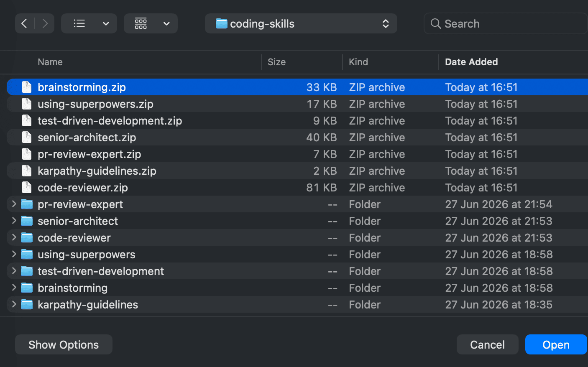This screenshot has height=367, width=588.
Task: Select the pr-review-expert folder name
Action: tap(80, 204)
